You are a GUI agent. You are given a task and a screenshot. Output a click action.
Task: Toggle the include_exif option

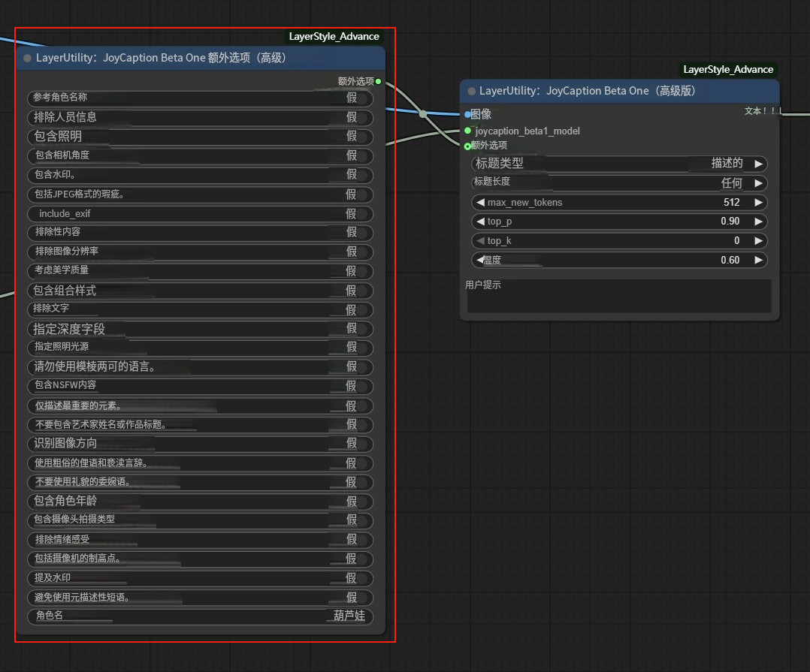point(200,214)
